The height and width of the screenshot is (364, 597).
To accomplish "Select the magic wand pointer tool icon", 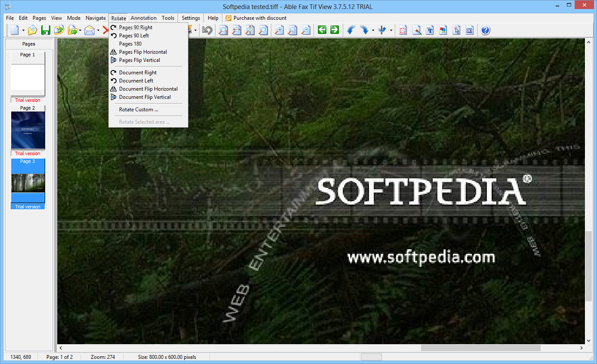I will tap(456, 30).
